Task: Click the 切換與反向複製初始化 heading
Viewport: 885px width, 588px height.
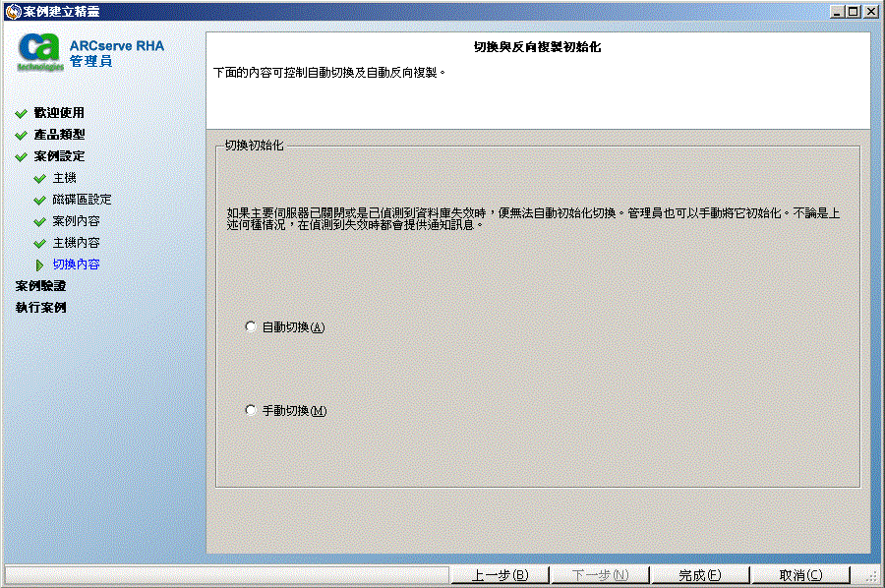Action: 537,47
